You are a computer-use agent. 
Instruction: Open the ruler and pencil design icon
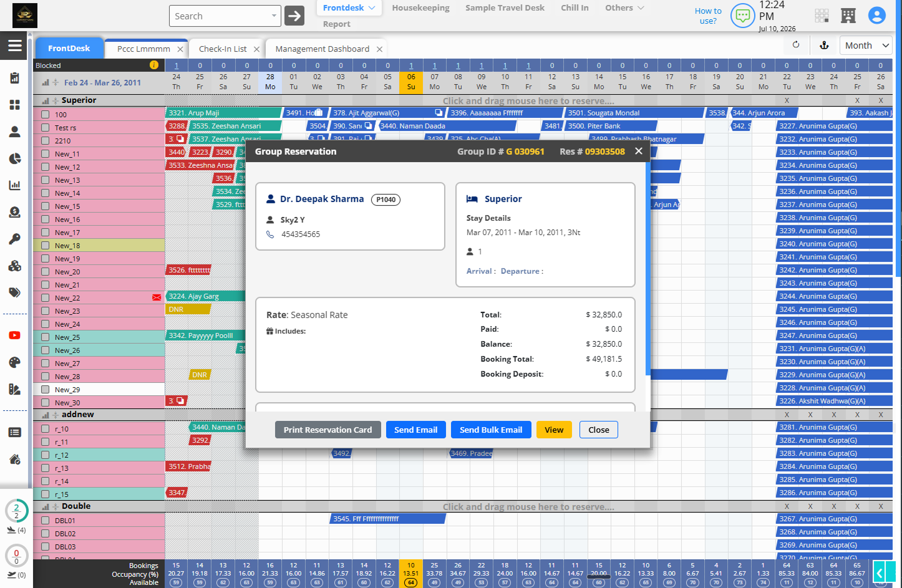(15, 389)
